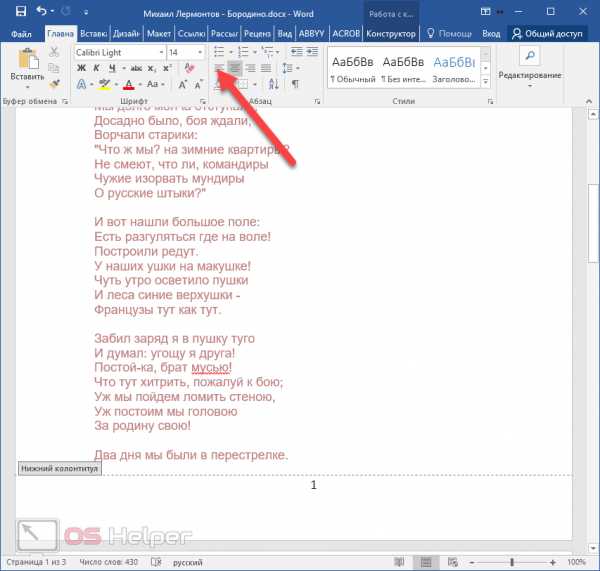Decrease font size with the smaller A icon
The height and width of the screenshot is (571, 600).
199,85
